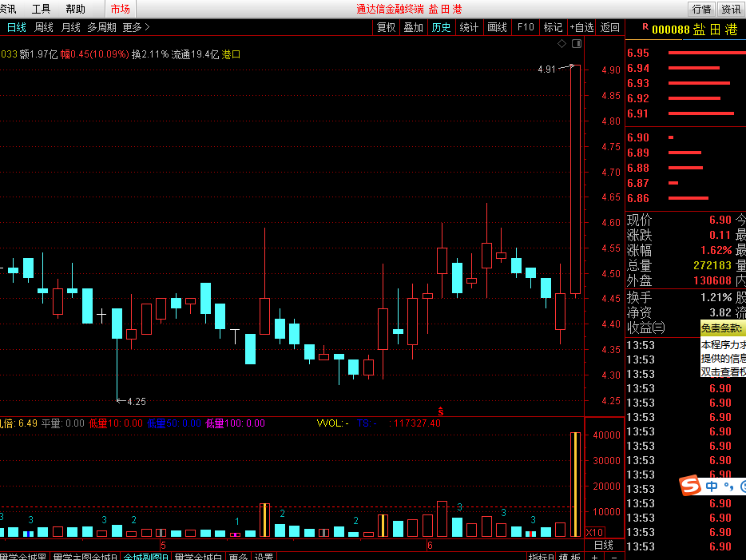Open the 工具 menu
Image resolution: width=746 pixels, height=560 pixels.
pos(41,9)
